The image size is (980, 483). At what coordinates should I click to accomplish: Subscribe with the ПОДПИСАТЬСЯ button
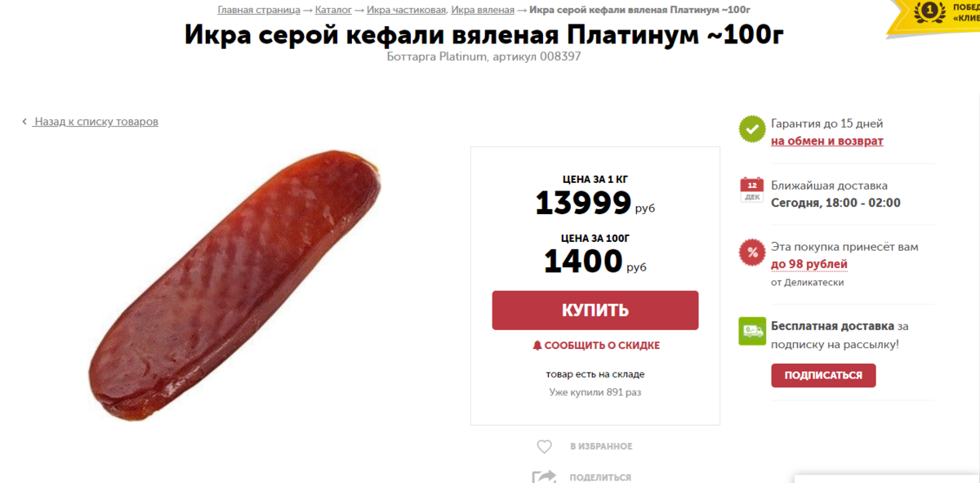coord(823,375)
